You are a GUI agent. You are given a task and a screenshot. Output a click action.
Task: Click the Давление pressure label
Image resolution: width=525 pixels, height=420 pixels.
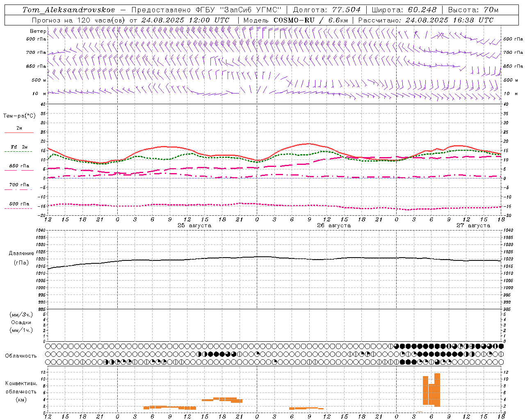point(21,253)
